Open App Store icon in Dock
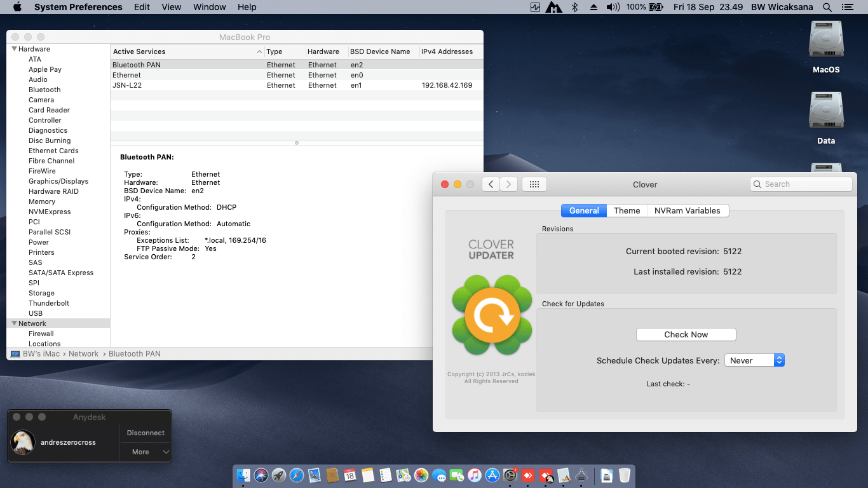The width and height of the screenshot is (868, 488). click(492, 475)
